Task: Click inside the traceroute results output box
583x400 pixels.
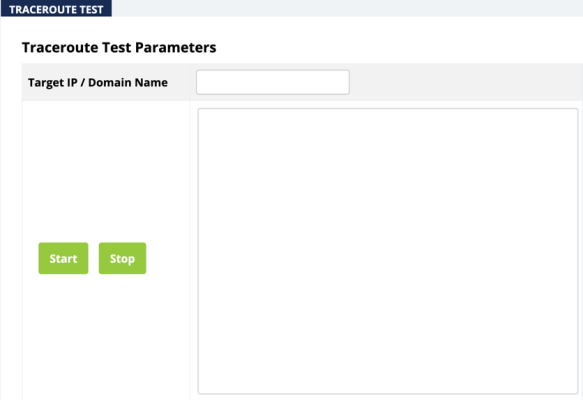Action: 388,251
